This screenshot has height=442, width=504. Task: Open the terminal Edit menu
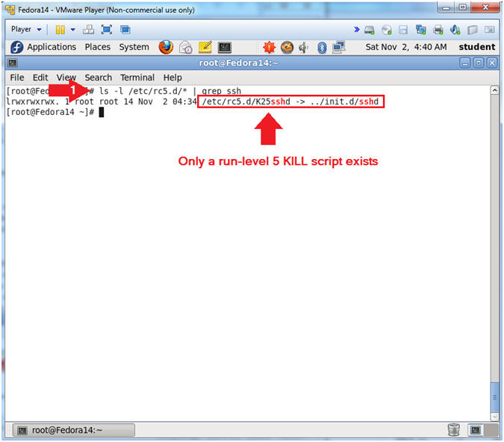tap(40, 78)
